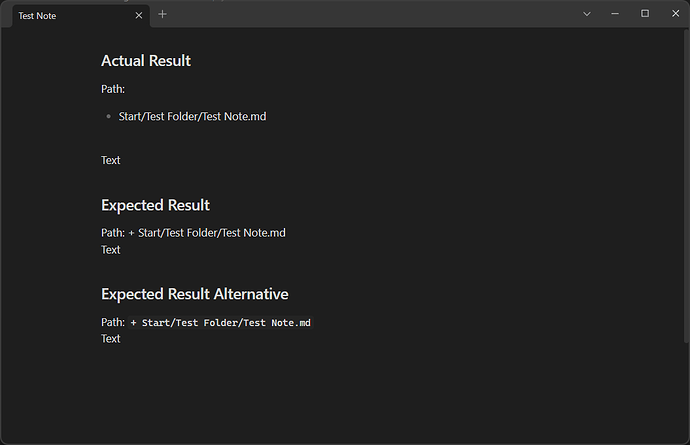Close the application window

(674, 13)
